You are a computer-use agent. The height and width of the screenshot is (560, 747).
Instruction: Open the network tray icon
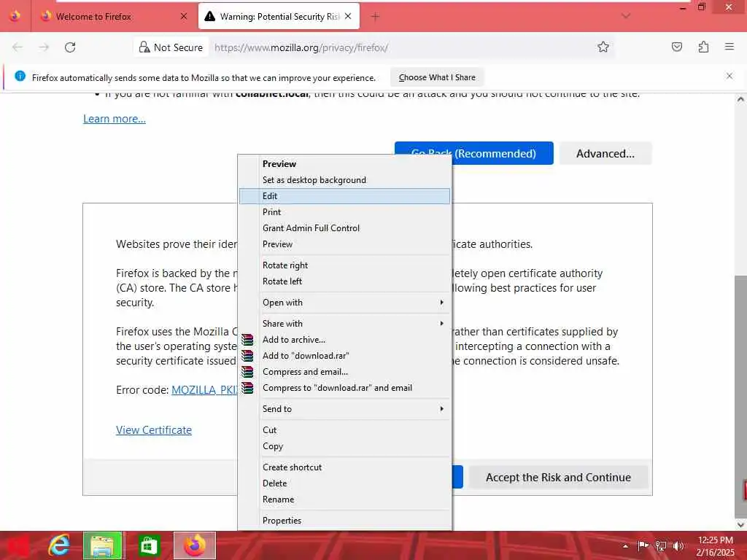(x=661, y=545)
